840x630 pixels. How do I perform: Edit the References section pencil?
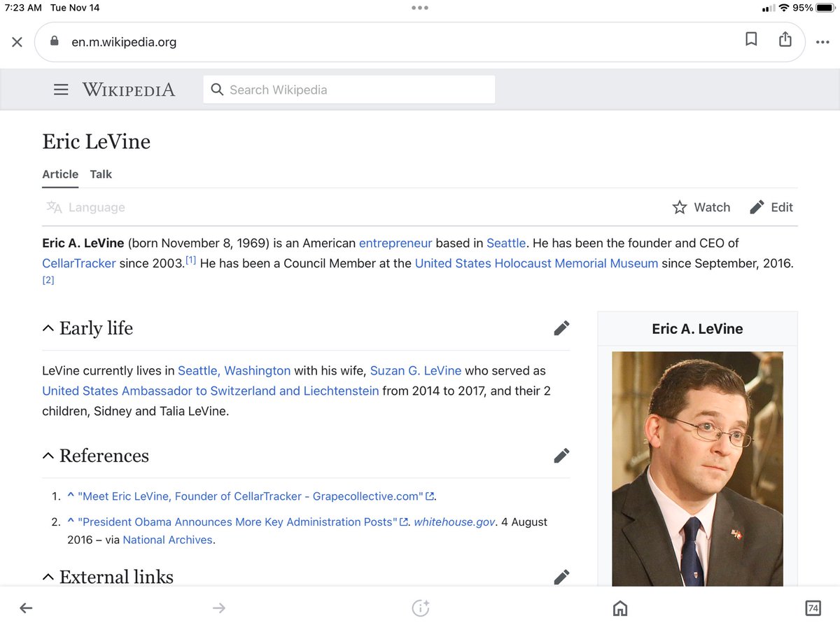click(x=561, y=456)
